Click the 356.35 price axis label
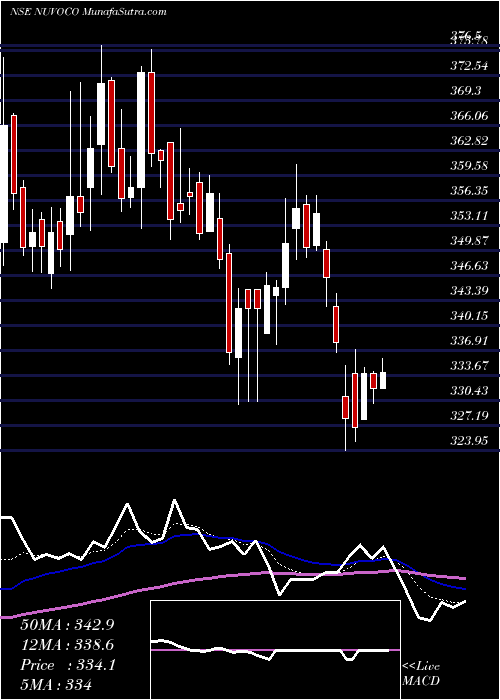The image size is (500, 700). [468, 191]
